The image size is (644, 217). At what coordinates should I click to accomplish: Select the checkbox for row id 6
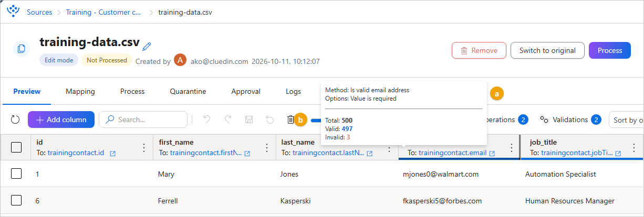[16, 200]
